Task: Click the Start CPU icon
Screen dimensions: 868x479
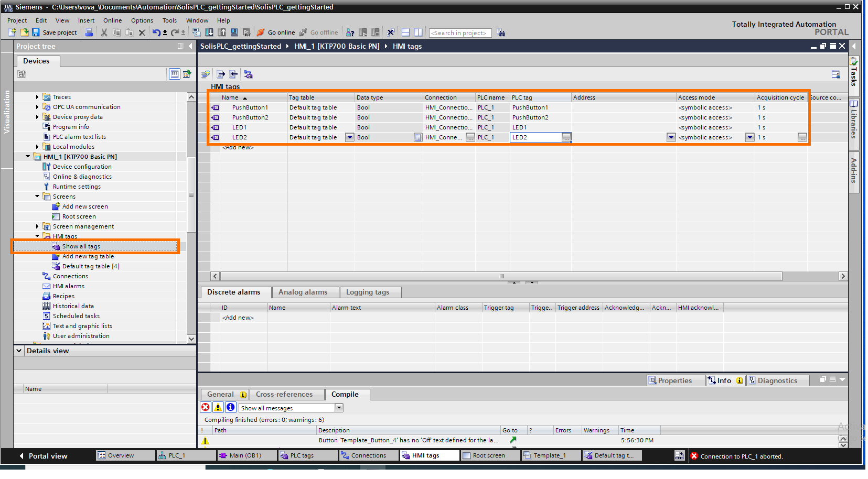Action: tap(362, 32)
